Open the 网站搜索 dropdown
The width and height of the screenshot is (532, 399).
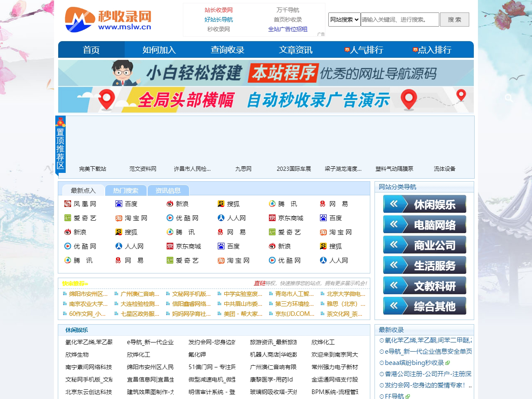tap(344, 20)
